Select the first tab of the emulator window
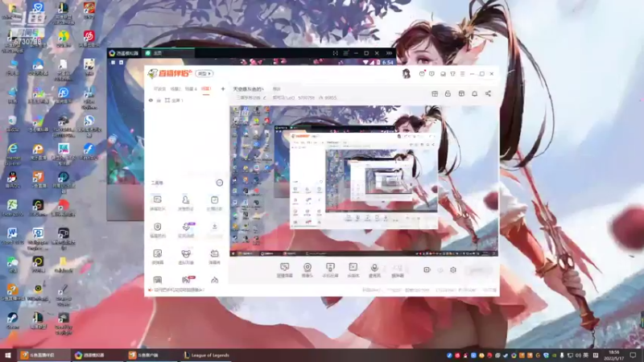This screenshot has height=362, width=644. pyautogui.click(x=124, y=53)
